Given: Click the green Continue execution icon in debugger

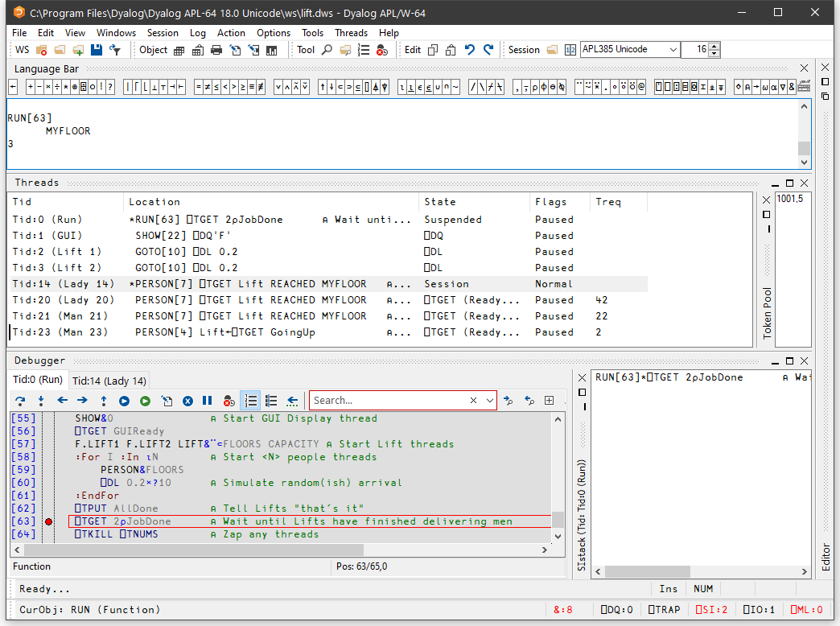Looking at the screenshot, I should [x=145, y=400].
